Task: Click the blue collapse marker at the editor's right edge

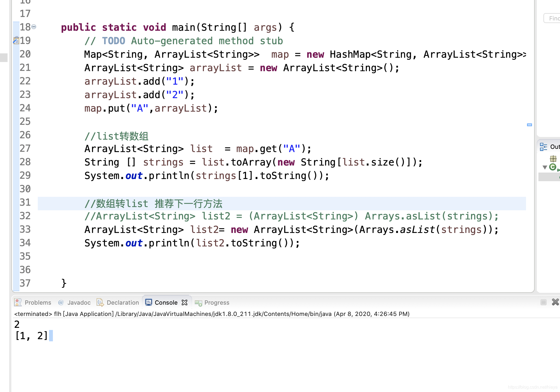Action: pos(530,125)
